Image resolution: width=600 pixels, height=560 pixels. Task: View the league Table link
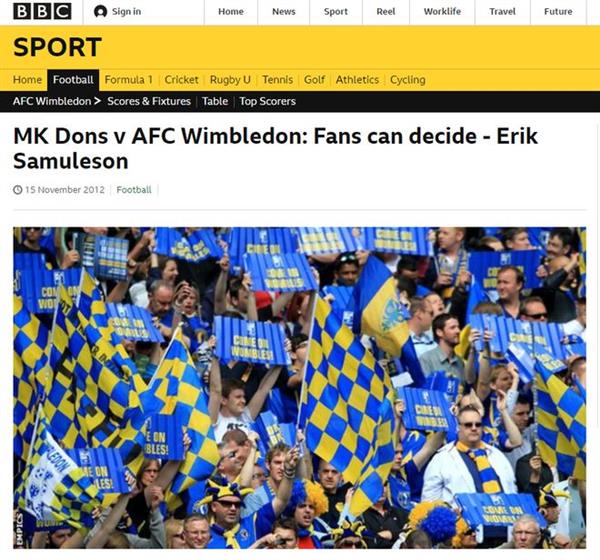tap(215, 101)
